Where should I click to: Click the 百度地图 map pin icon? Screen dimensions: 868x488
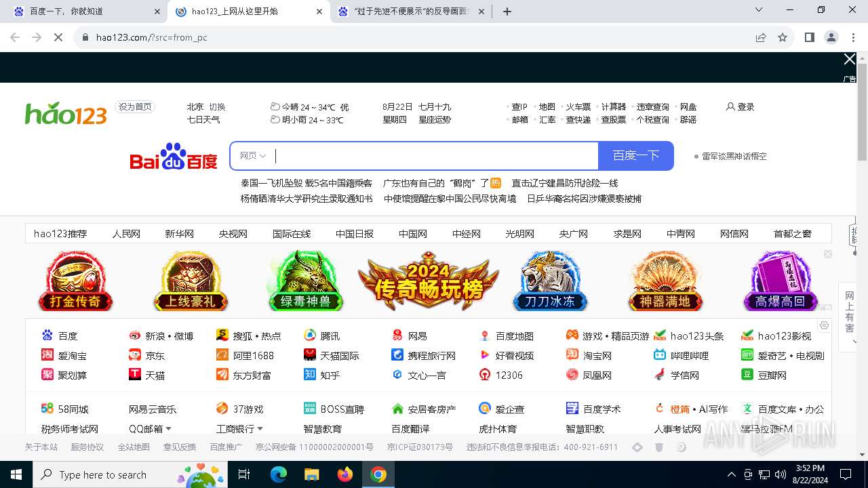tap(484, 335)
